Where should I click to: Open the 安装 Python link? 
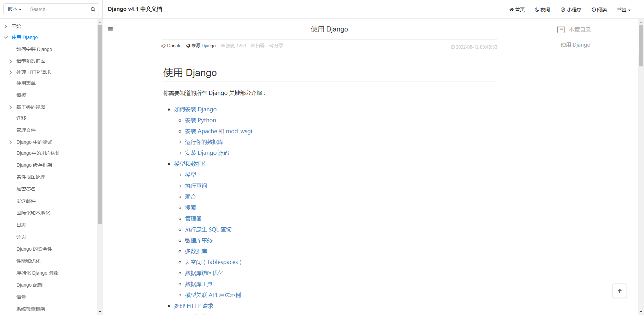coord(200,120)
